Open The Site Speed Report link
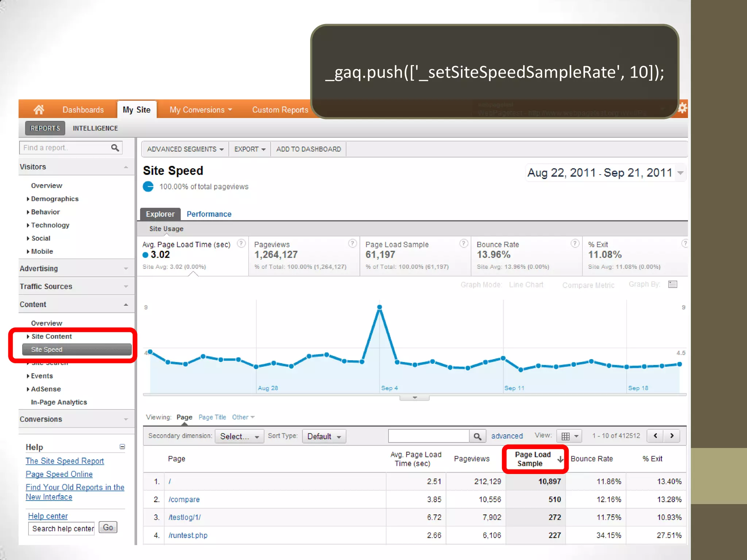This screenshot has width=747, height=560. tap(65, 461)
